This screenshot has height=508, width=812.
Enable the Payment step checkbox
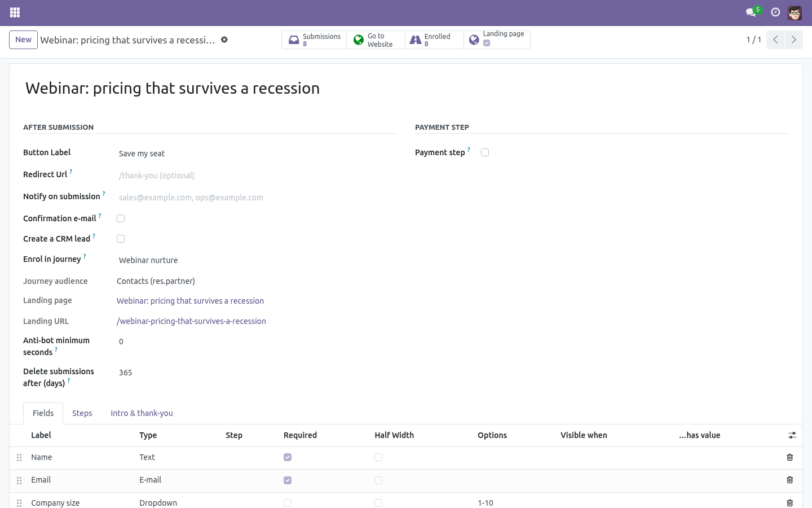485,152
